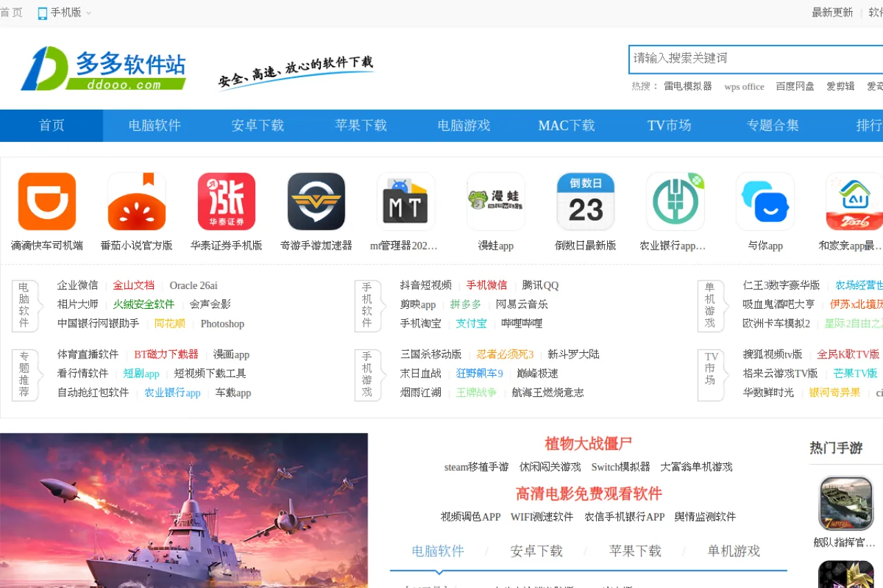The height and width of the screenshot is (588, 883).
Task: Open the 滴滴快车司机端 app icon
Action: click(46, 201)
